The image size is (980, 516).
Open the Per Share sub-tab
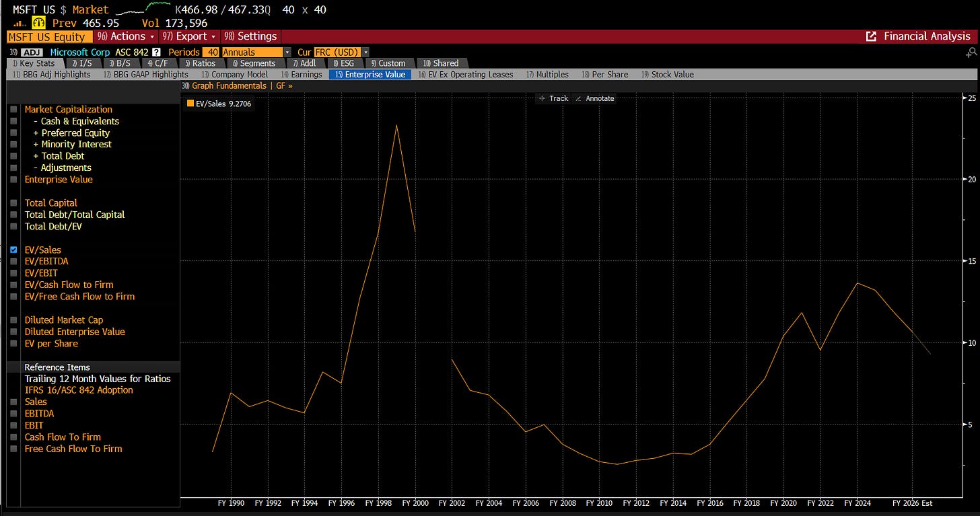[604, 75]
